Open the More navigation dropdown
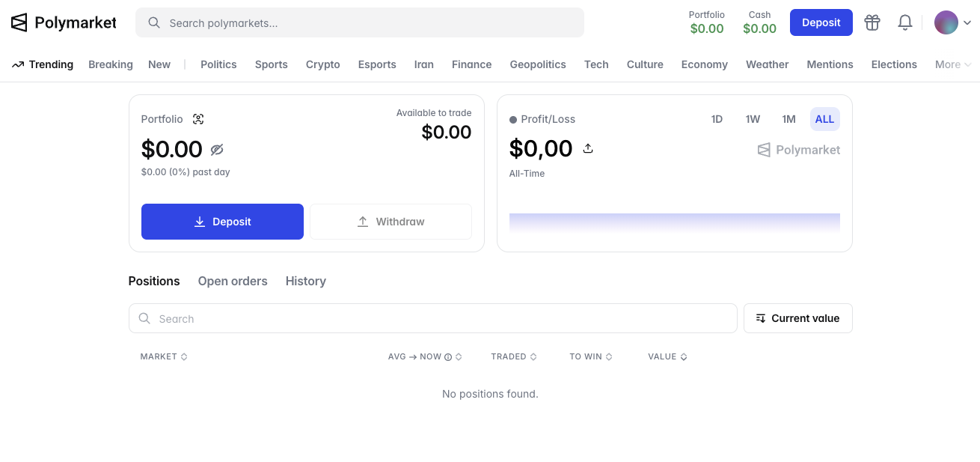 (953, 64)
